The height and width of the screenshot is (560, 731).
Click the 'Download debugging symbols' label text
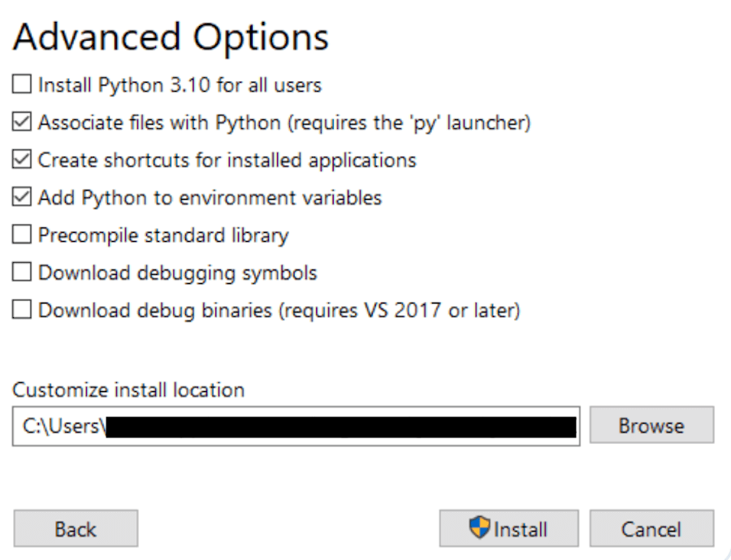(x=177, y=273)
